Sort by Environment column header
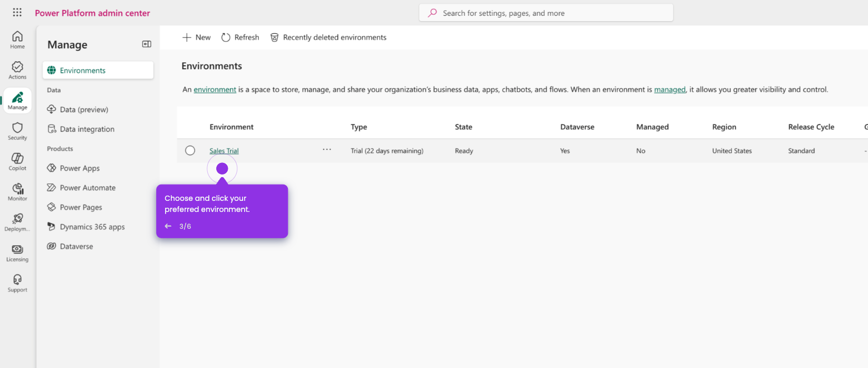Viewport: 868px width, 368px height. click(x=232, y=127)
